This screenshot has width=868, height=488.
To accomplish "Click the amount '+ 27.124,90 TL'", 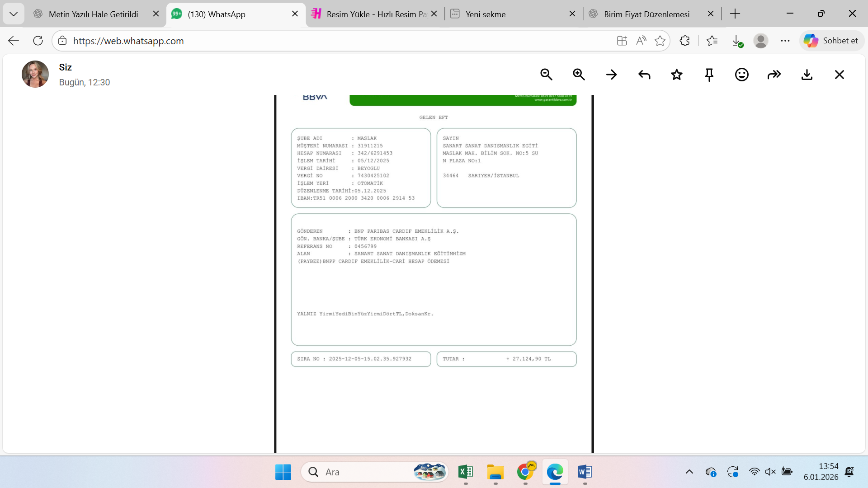I will [x=528, y=359].
